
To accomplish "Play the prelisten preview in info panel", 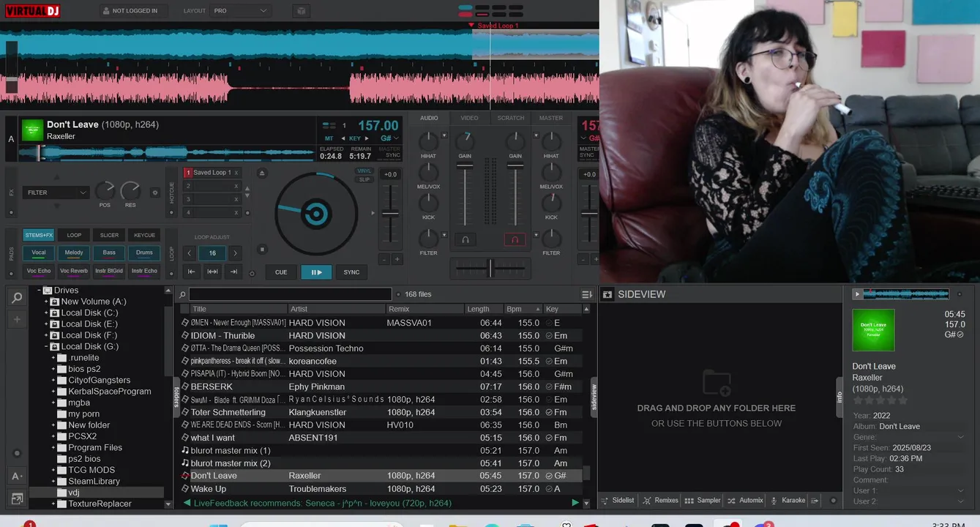I will (x=857, y=294).
